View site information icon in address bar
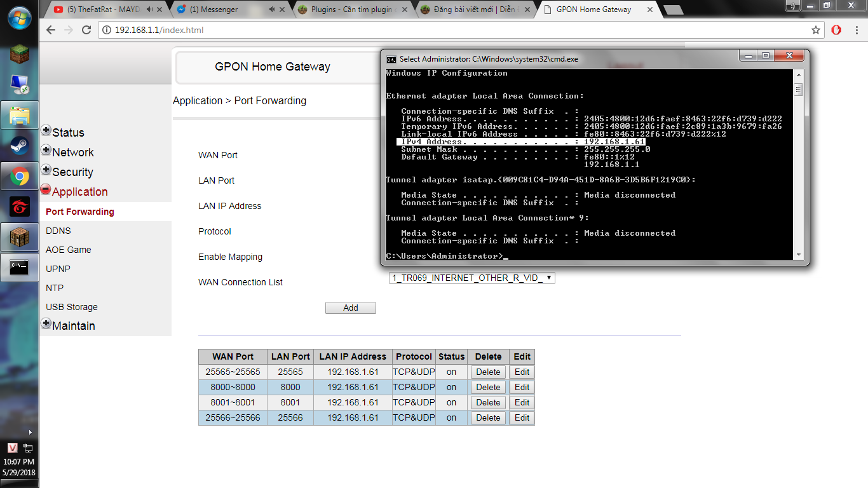868x488 pixels. point(107,30)
